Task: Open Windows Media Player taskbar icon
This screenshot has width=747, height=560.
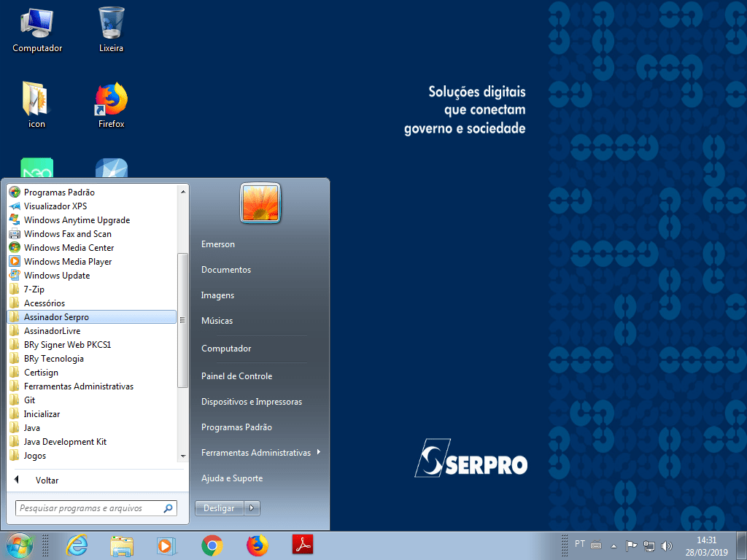Action: pyautogui.click(x=167, y=545)
